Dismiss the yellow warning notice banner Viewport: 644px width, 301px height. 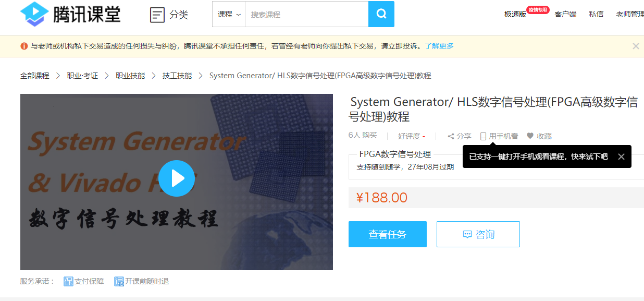click(636, 46)
